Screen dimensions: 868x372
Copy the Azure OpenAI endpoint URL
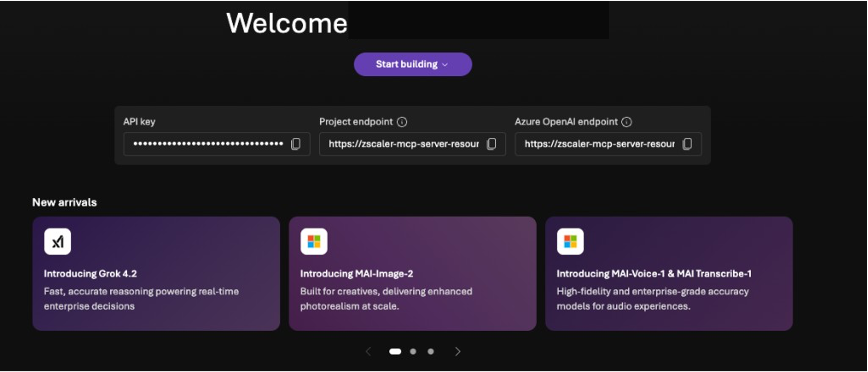pyautogui.click(x=687, y=144)
